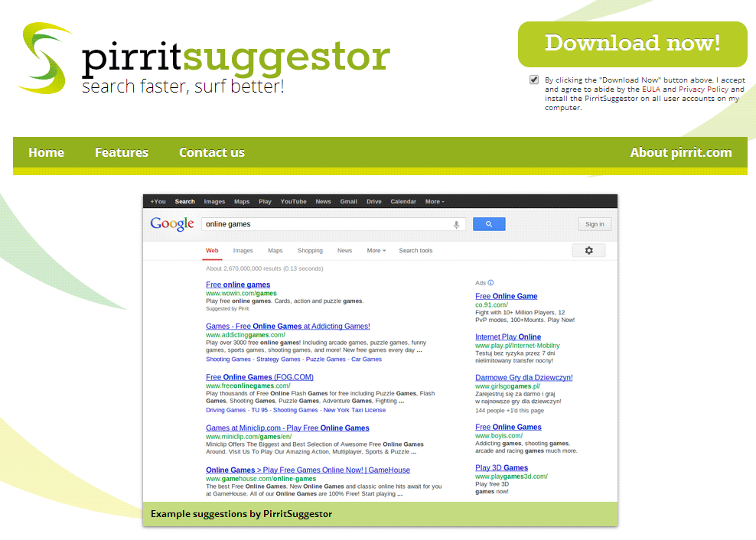Click the 'Strategy Games' sitelink

point(279,359)
